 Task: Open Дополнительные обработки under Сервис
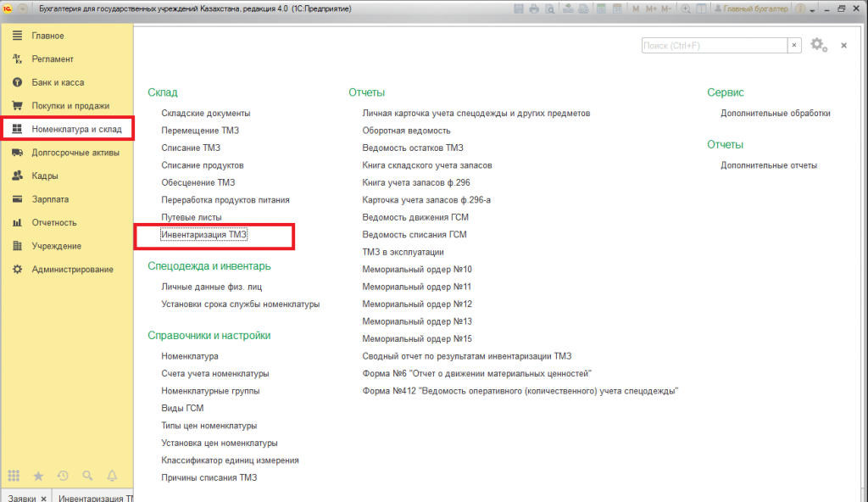point(775,113)
